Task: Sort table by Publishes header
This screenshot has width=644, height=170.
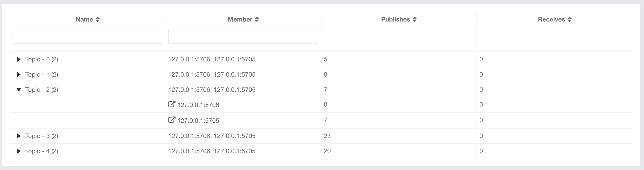Action: click(x=395, y=19)
